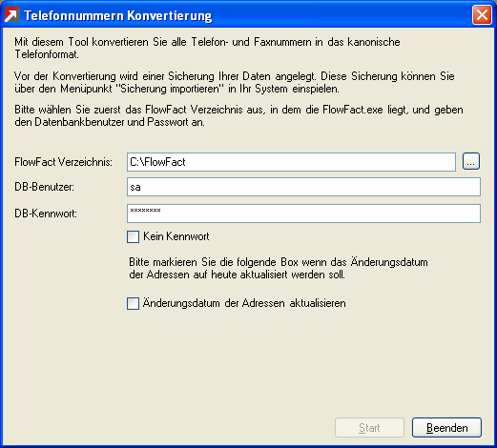Click the paragraph mentioning Sicherung importieren

[x=235, y=83]
